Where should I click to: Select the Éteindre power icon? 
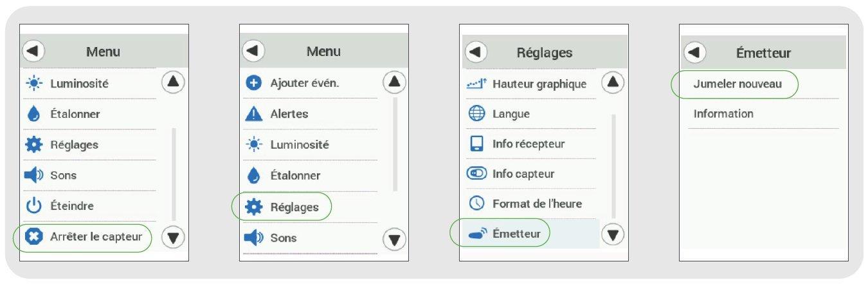33,206
